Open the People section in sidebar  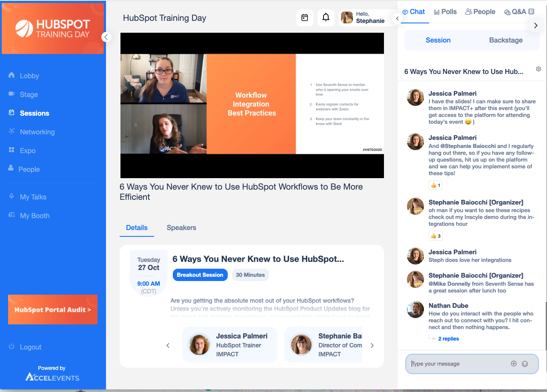pyautogui.click(x=29, y=169)
